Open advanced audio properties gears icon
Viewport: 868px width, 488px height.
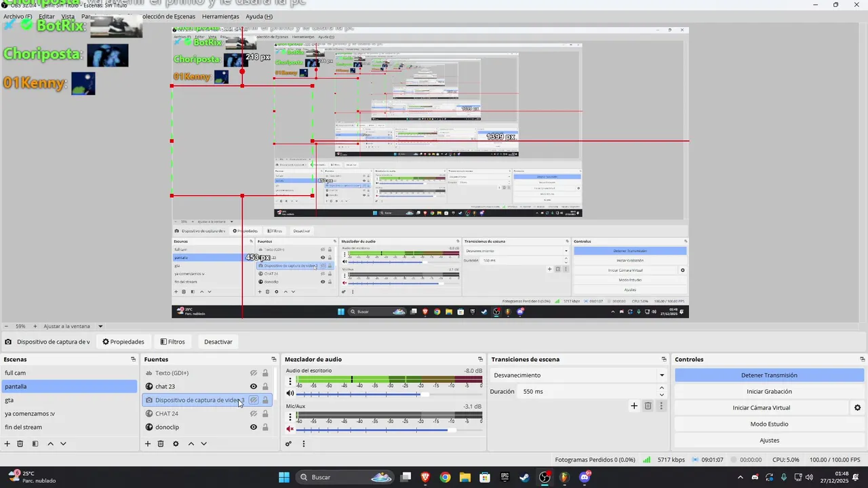point(288,444)
